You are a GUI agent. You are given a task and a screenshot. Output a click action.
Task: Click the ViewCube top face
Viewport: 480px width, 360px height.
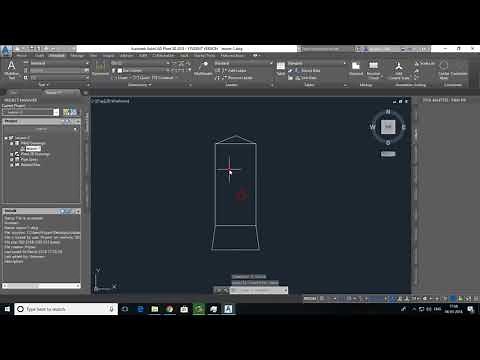[x=388, y=127]
